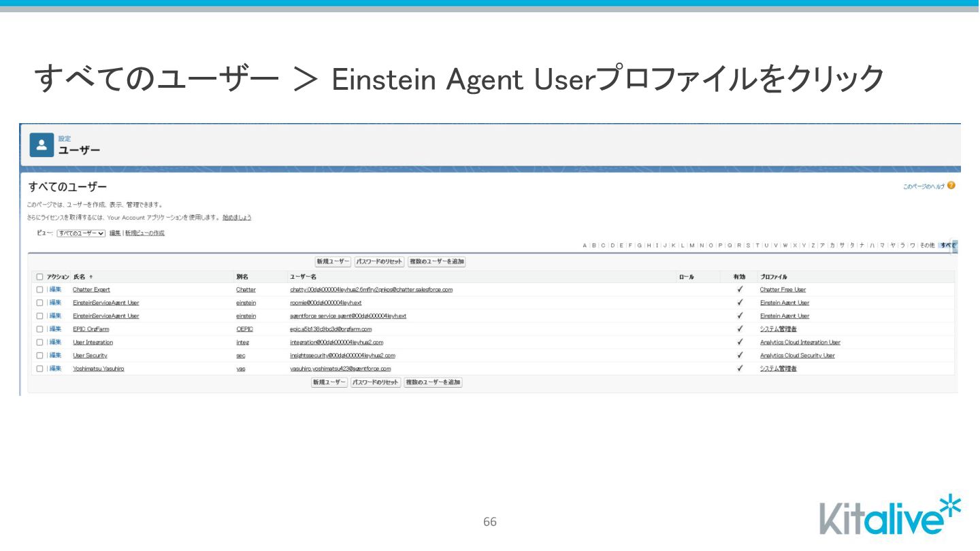Filter users by letter E
Screen dimensions: 980x551
[x=621, y=246]
